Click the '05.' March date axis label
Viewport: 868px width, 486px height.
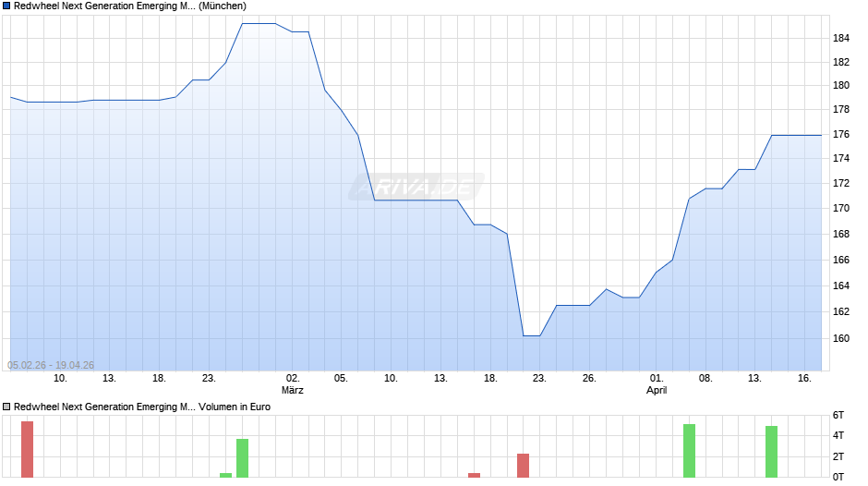click(x=341, y=379)
